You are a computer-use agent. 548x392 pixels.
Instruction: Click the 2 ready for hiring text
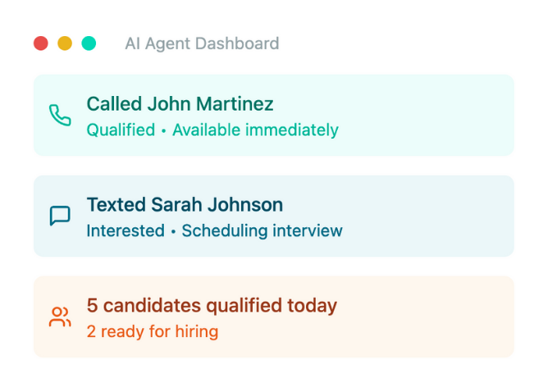click(x=153, y=331)
